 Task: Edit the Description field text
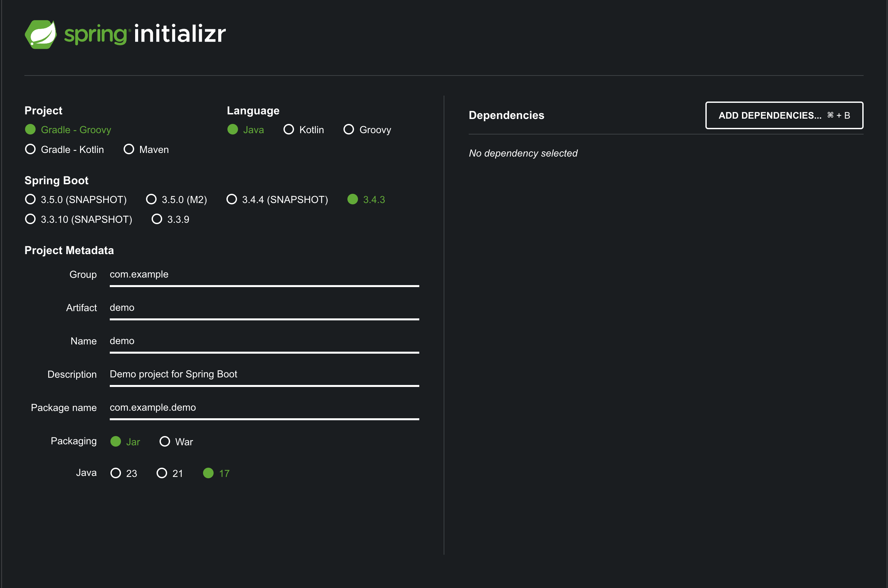pyautogui.click(x=264, y=374)
